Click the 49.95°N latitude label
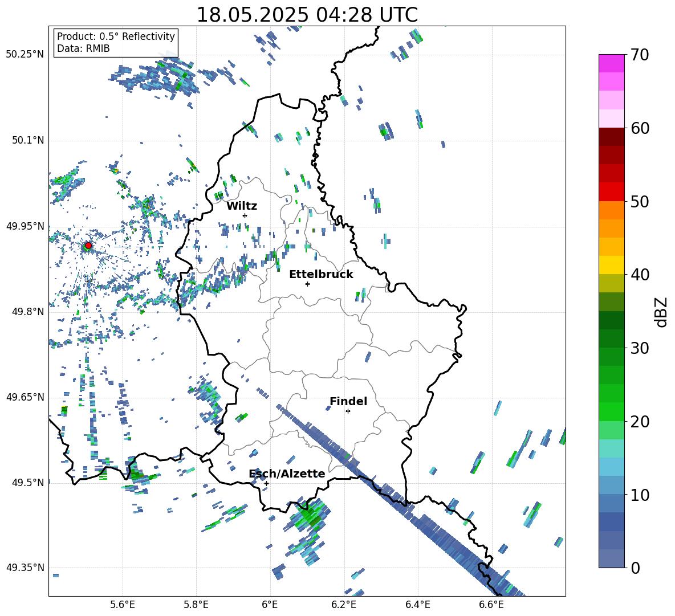 25,226
